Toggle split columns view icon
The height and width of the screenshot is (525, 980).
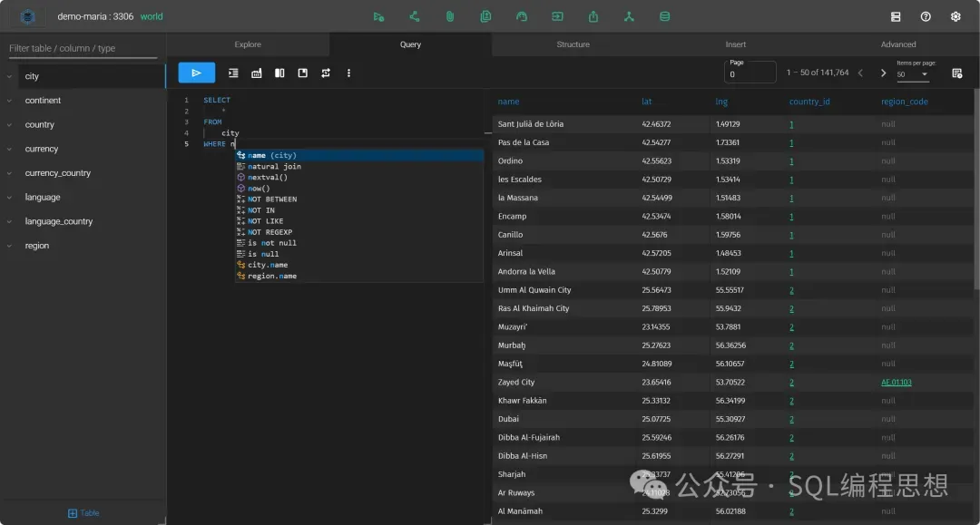(279, 73)
